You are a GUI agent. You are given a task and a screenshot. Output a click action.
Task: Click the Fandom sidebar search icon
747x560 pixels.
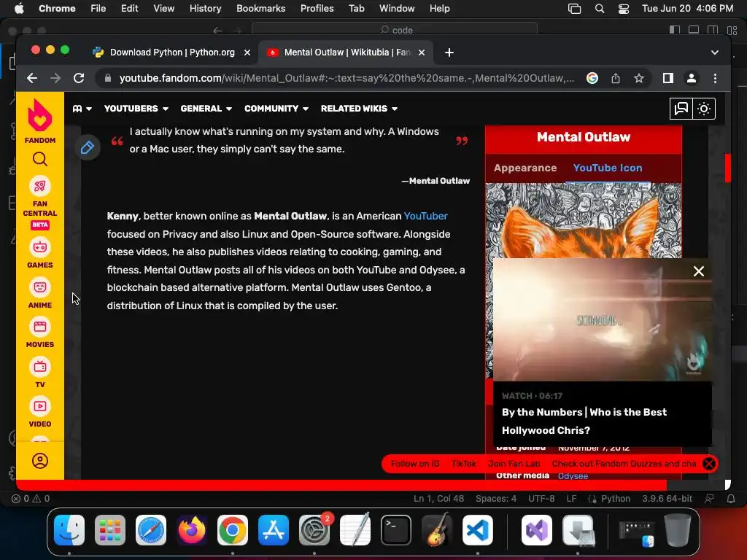click(40, 159)
